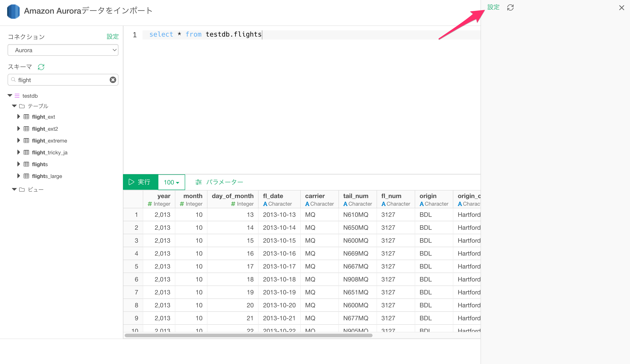Click the testdb database icon

pyautogui.click(x=17, y=95)
